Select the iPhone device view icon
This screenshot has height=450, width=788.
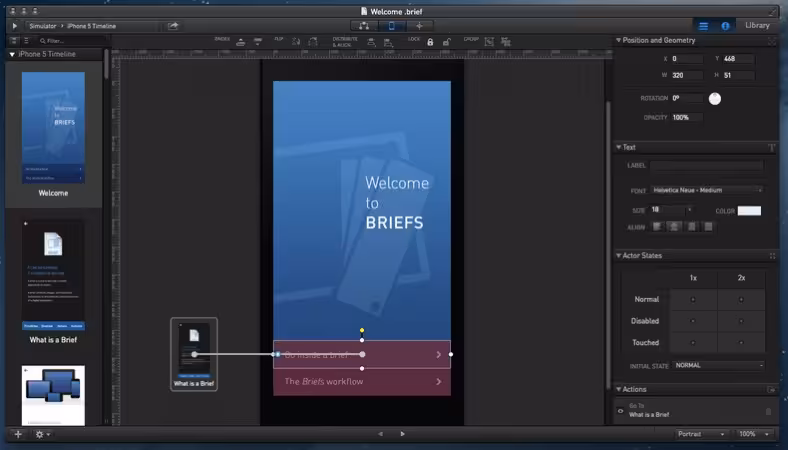pos(391,26)
